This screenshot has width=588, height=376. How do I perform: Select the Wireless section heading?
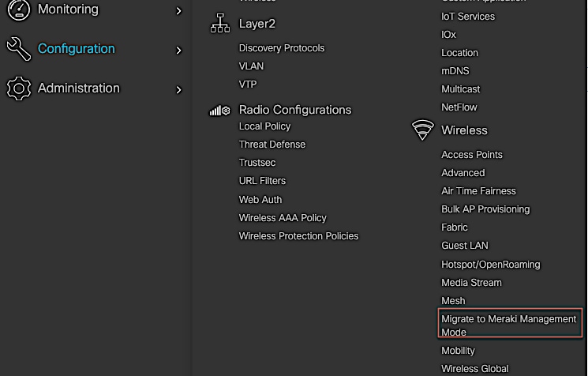[464, 130]
